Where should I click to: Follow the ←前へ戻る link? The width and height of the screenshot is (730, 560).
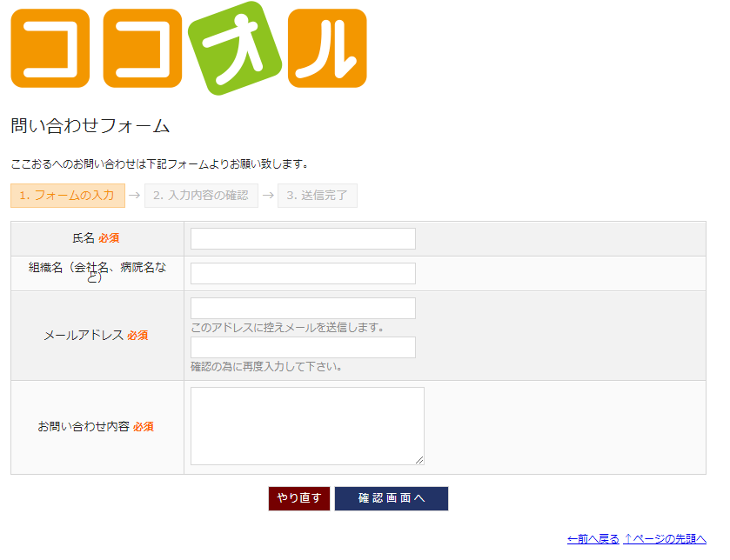[593, 539]
